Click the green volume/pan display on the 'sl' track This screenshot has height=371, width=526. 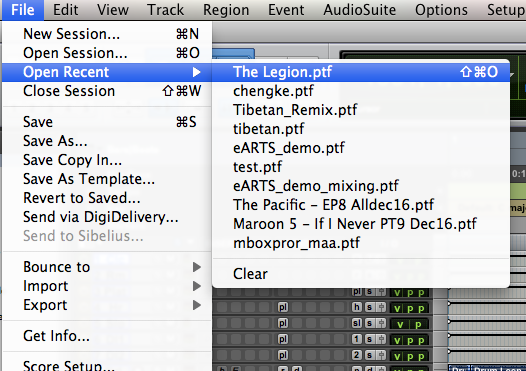[409, 324]
